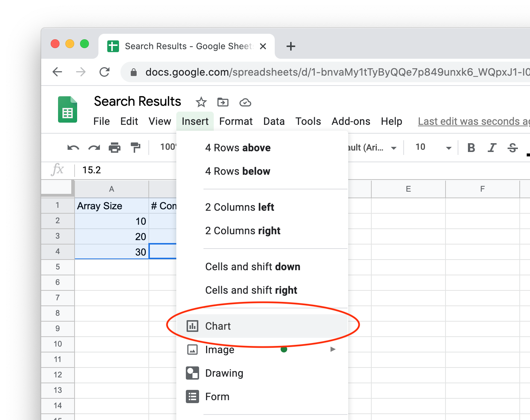The width and height of the screenshot is (530, 420).
Task: Click the Print icon
Action: pyautogui.click(x=115, y=148)
